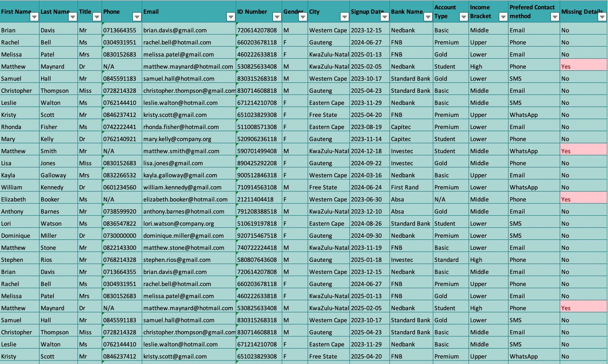
Task: Select signup date cell '2024-03-16'
Action: point(369,175)
